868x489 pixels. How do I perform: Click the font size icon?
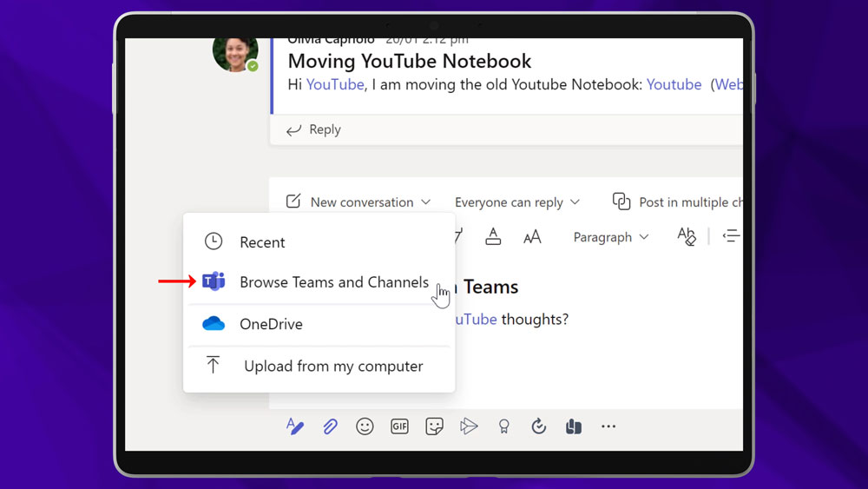click(x=532, y=238)
